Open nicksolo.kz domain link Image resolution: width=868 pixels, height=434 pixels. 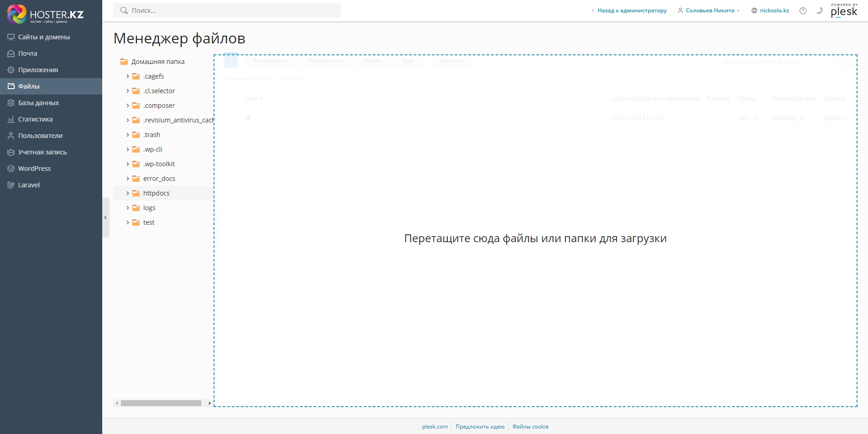[x=774, y=11]
